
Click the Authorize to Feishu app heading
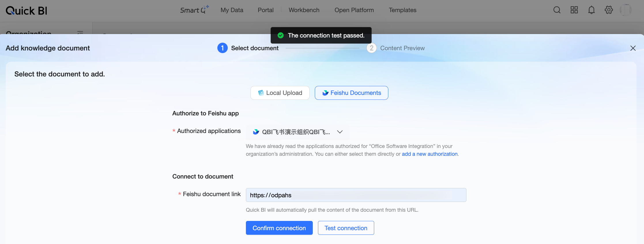pos(206,113)
